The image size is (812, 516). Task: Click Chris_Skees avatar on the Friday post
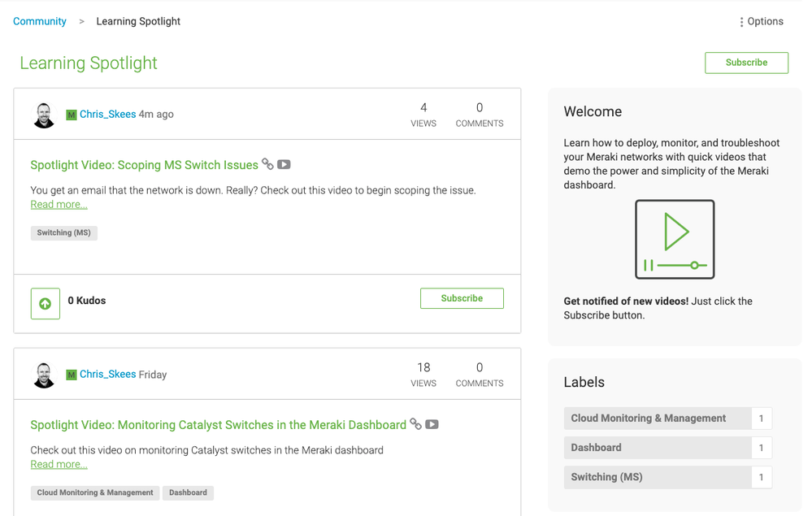[44, 375]
